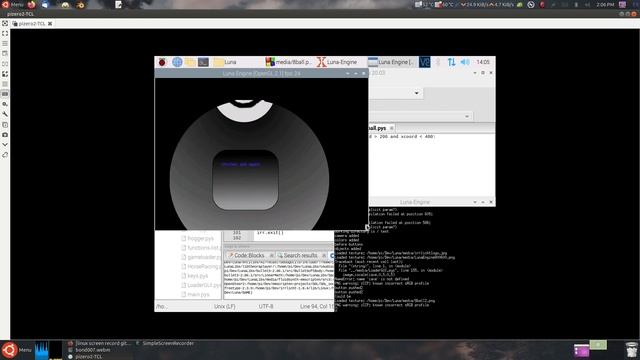Toggle scaled mode icon in Remmina sidebar

5,74
